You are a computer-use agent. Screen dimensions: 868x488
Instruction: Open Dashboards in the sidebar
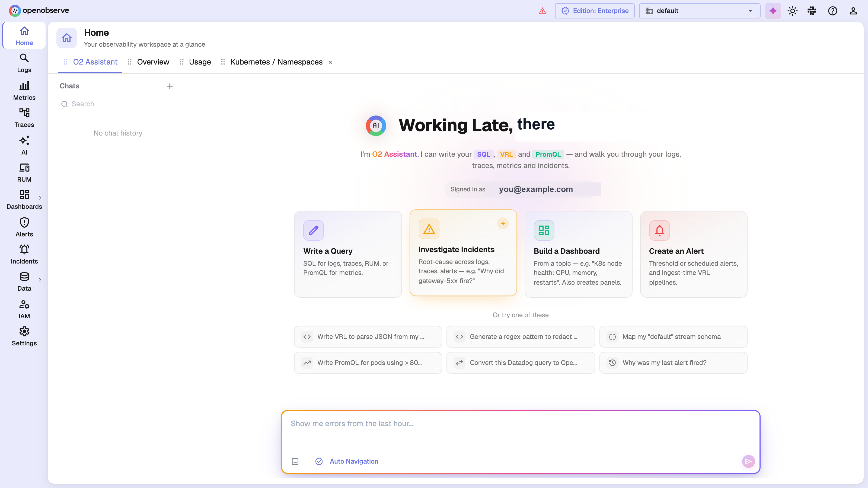coord(24,200)
